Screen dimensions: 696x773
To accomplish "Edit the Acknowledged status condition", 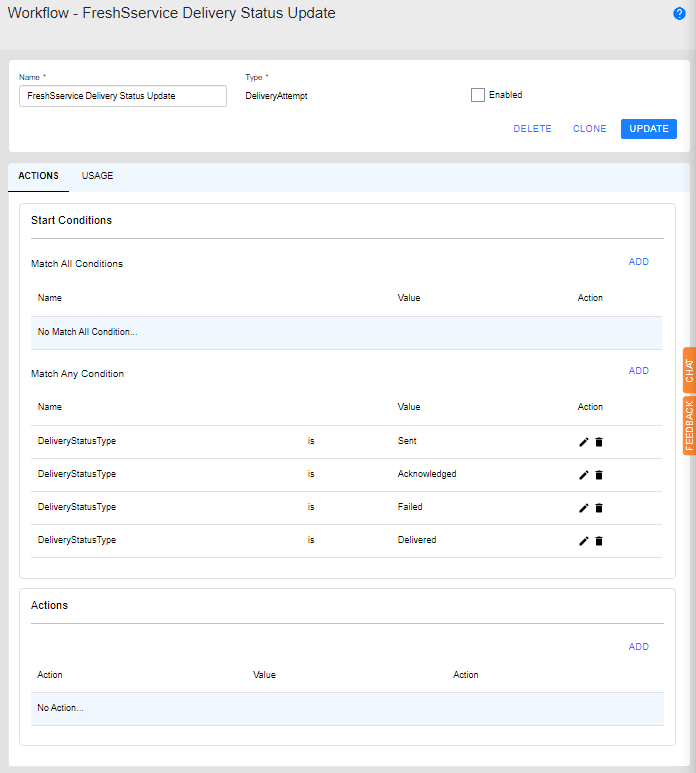I will [x=584, y=475].
